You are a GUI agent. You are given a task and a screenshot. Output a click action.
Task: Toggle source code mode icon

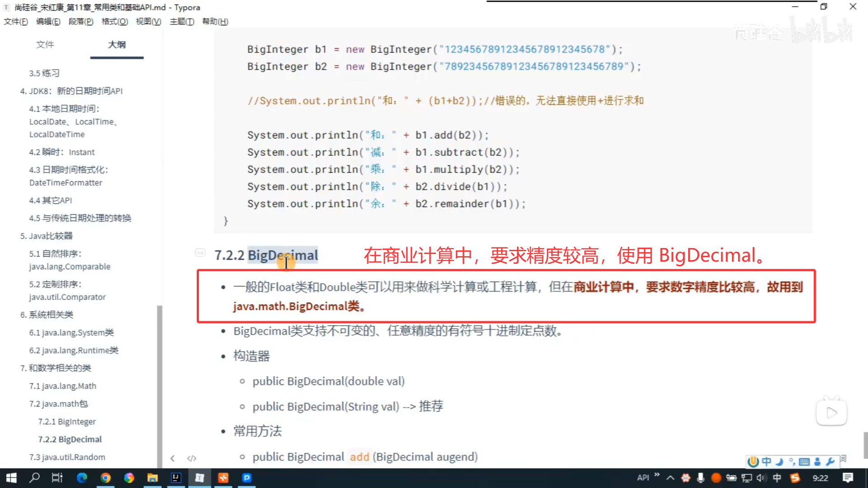(192, 458)
